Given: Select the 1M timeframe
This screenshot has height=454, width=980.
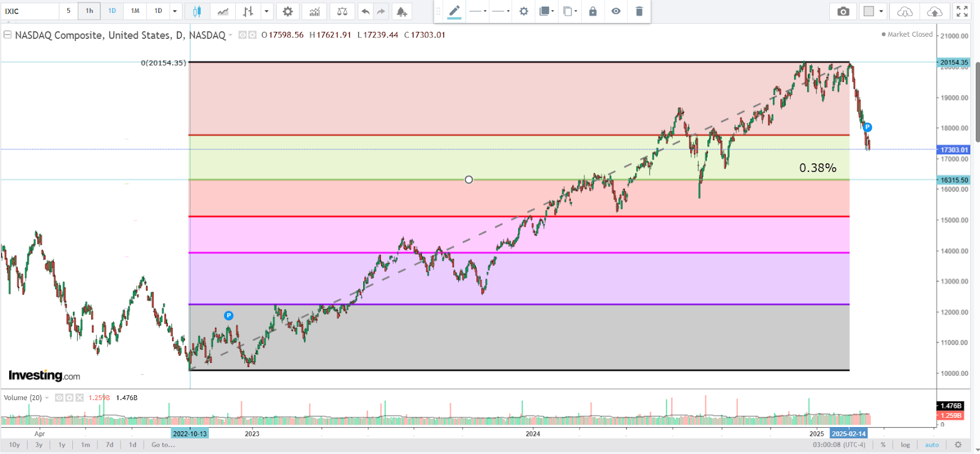Looking at the screenshot, I should point(135,11).
